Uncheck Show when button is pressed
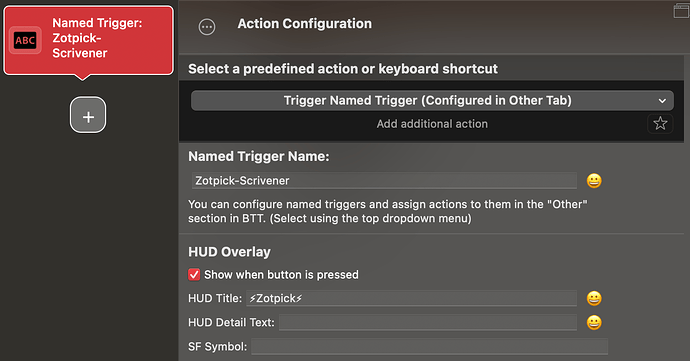690x361 pixels. pyautogui.click(x=194, y=275)
